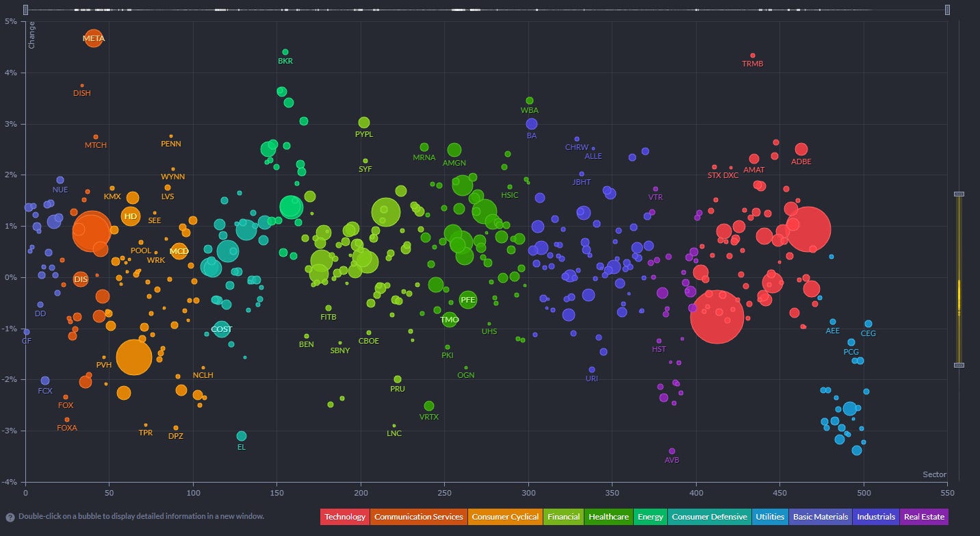Click lower handle of vertical zoom slider
The height and width of the screenshot is (536, 980).
[959, 365]
